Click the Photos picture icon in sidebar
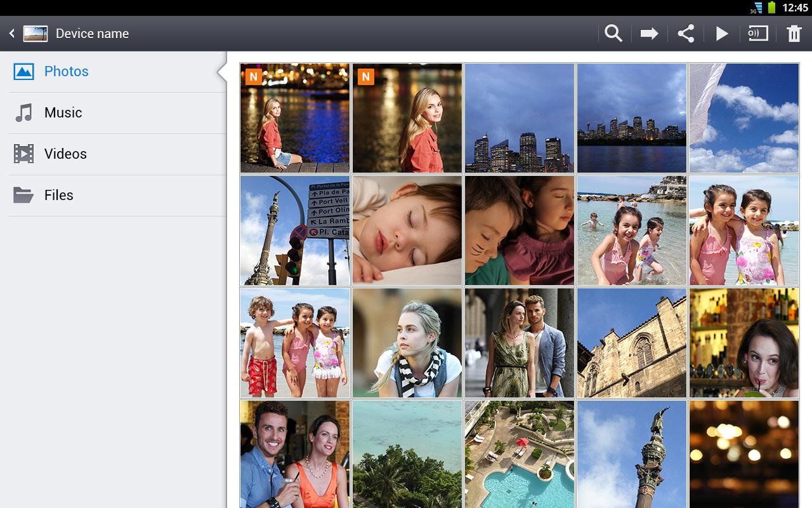 click(x=23, y=71)
